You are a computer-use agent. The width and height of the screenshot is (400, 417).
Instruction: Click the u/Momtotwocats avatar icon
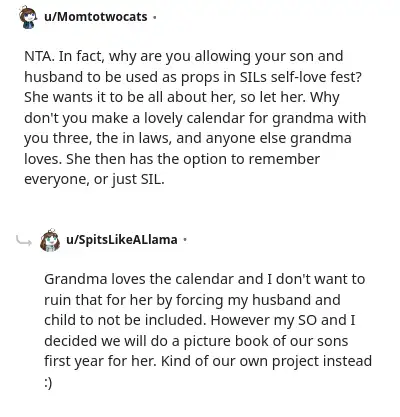(28, 17)
